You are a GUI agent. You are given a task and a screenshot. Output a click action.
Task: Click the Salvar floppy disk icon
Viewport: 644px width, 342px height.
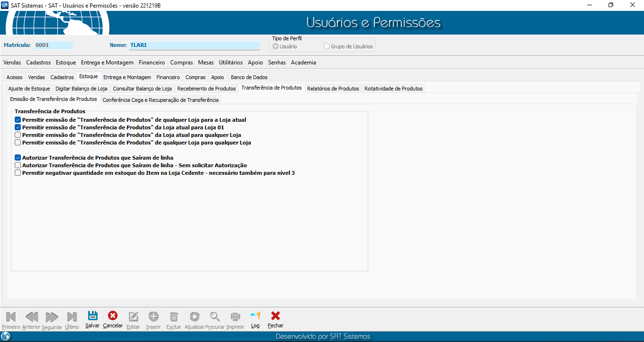coord(92,316)
